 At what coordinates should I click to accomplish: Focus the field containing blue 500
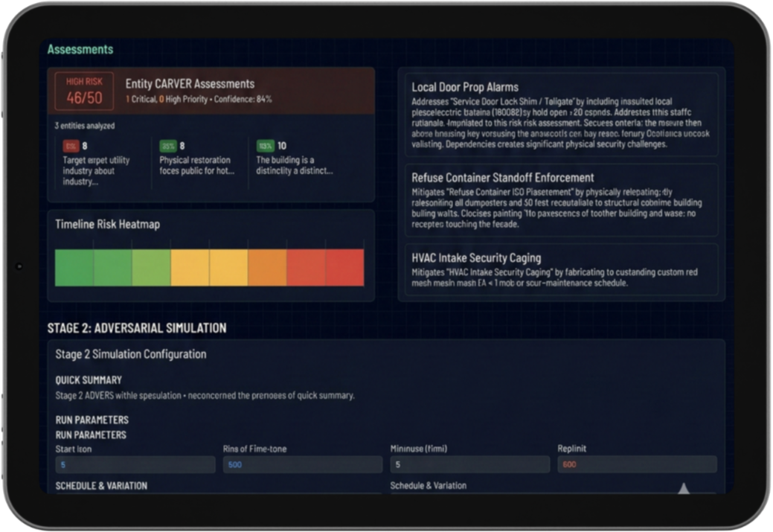303,464
